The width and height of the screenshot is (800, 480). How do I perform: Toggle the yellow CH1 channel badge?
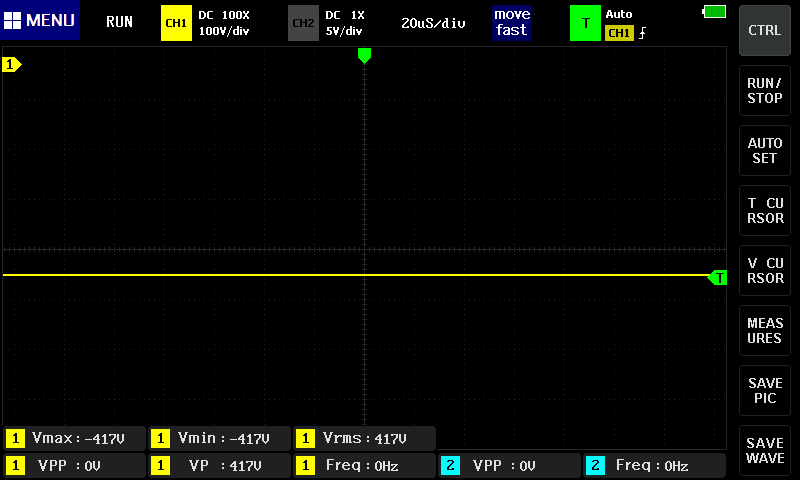pos(175,22)
